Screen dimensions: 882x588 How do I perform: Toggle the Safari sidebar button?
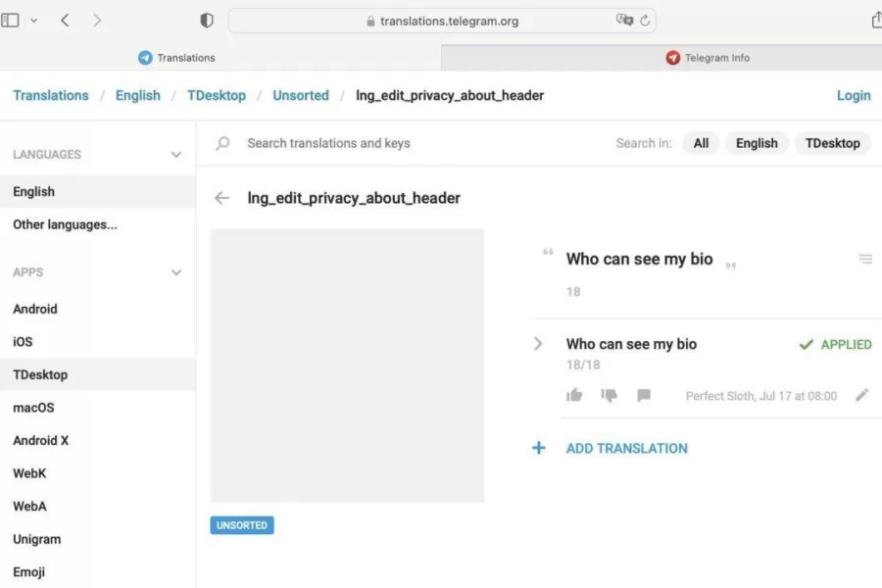[x=10, y=21]
